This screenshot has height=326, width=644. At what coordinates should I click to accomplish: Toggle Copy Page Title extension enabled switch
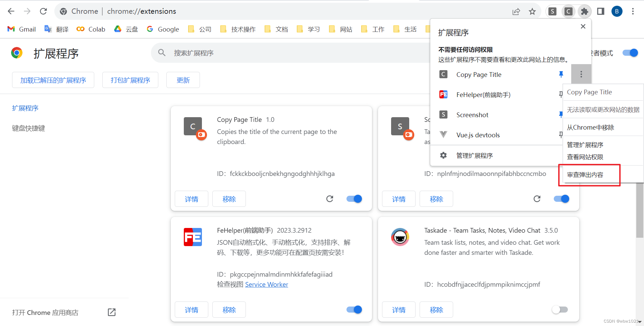pos(354,199)
